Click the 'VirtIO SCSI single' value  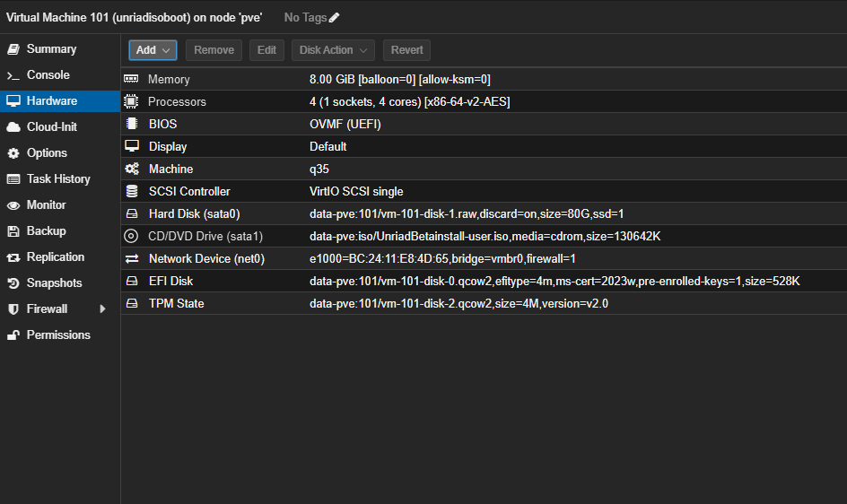(x=356, y=191)
